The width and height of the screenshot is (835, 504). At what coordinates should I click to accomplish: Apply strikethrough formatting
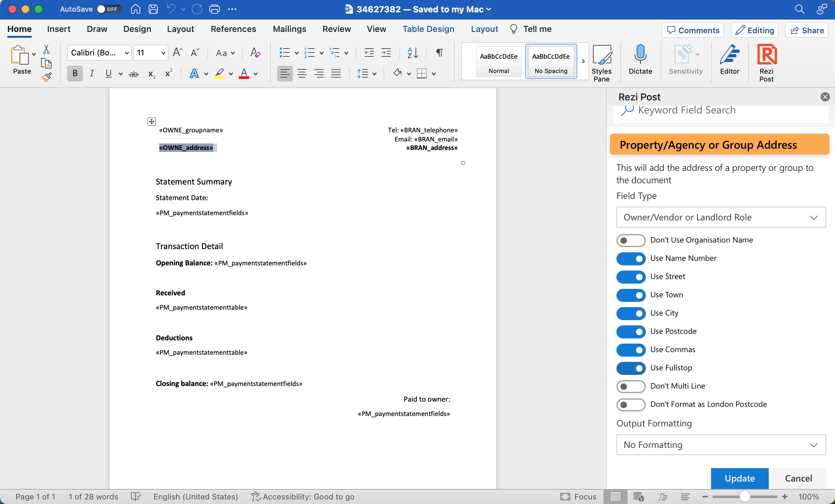pyautogui.click(x=134, y=73)
